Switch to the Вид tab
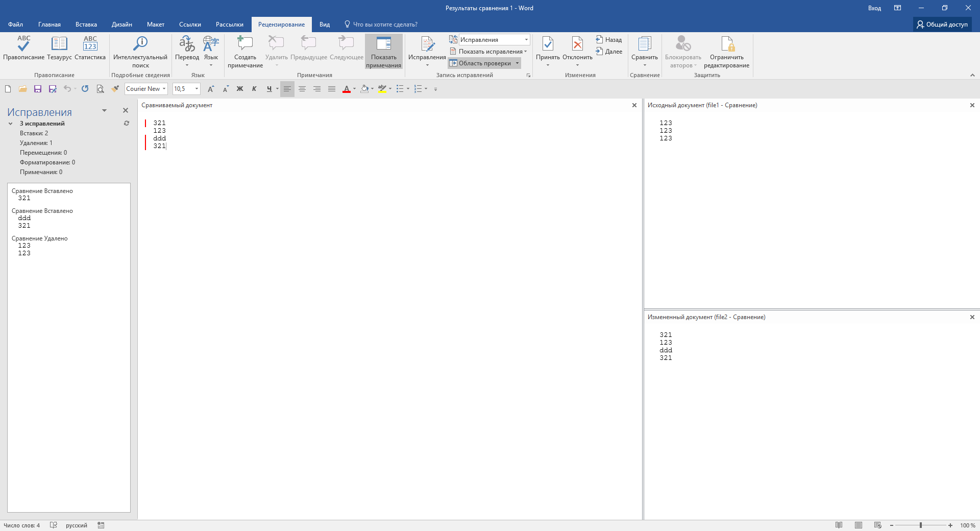980x531 pixels. pos(325,25)
